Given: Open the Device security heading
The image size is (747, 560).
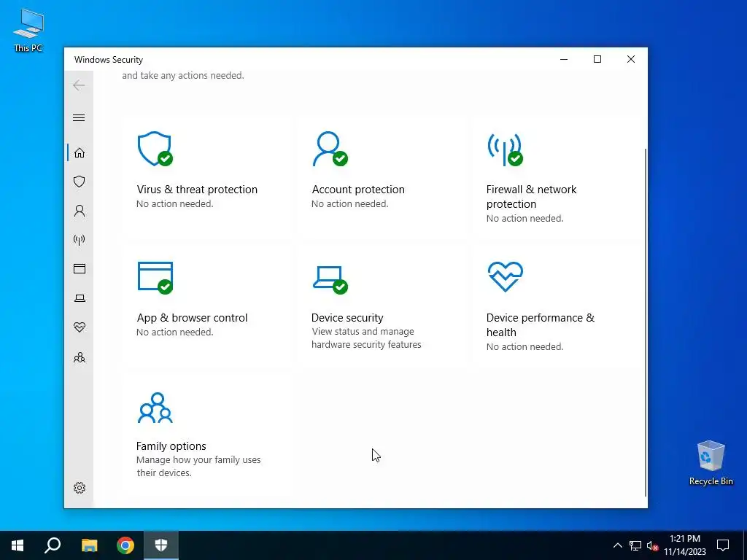Looking at the screenshot, I should click(x=347, y=318).
